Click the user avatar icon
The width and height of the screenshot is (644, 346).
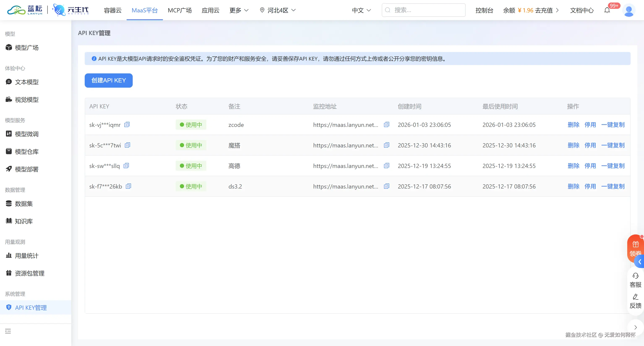pyautogui.click(x=628, y=10)
